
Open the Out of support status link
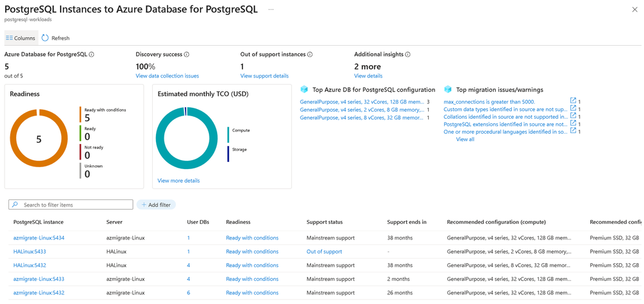pos(324,251)
